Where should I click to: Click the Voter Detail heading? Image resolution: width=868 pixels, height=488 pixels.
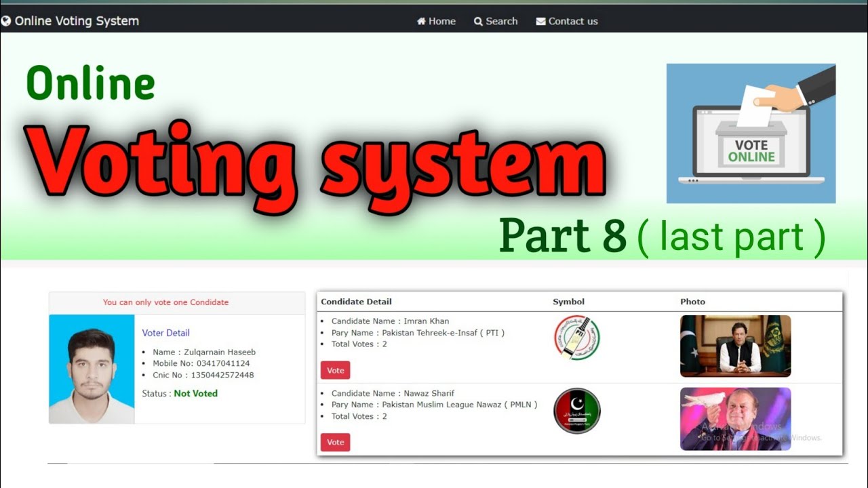tap(165, 333)
